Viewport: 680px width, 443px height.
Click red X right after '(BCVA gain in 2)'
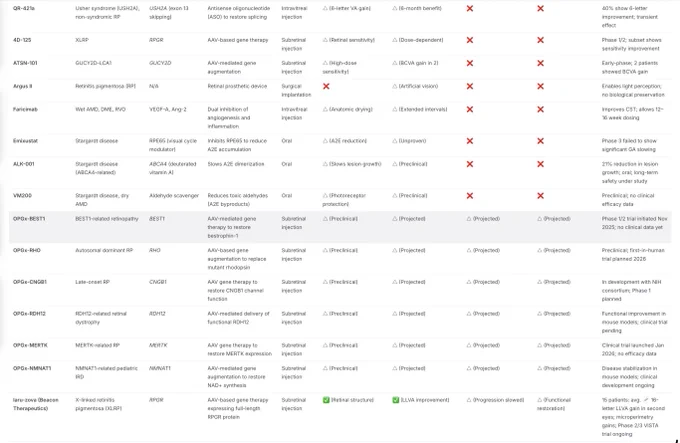click(470, 63)
